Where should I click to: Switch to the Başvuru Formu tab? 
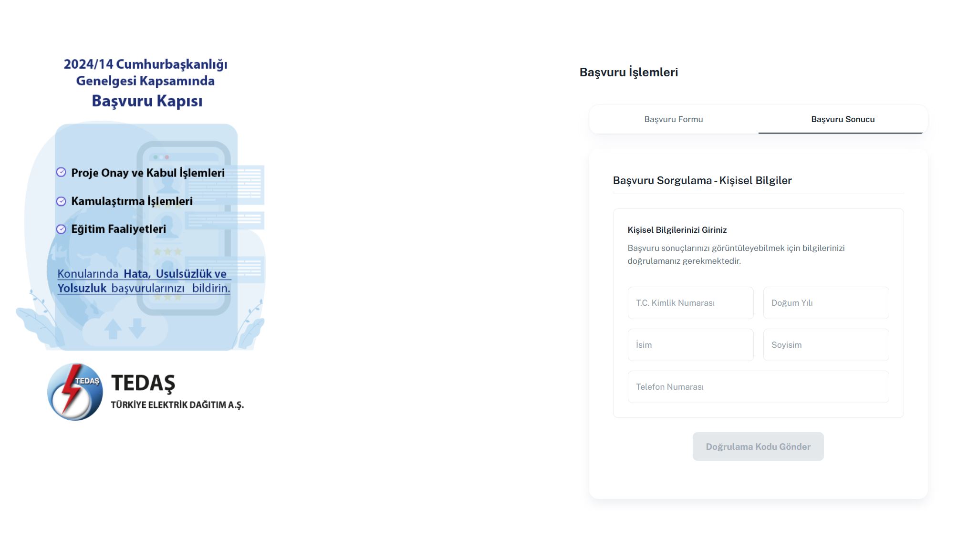point(673,119)
